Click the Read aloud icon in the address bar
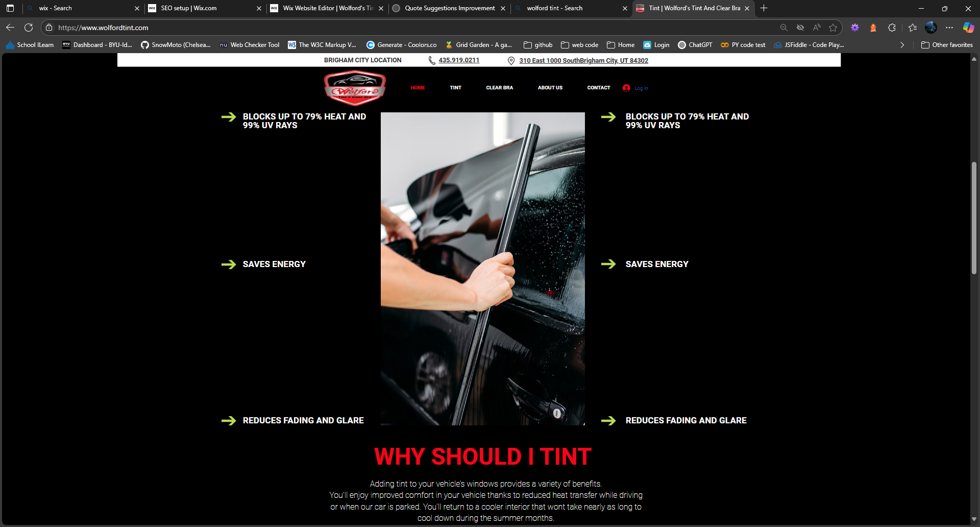Screen dimensions: 980x527 tap(816, 28)
